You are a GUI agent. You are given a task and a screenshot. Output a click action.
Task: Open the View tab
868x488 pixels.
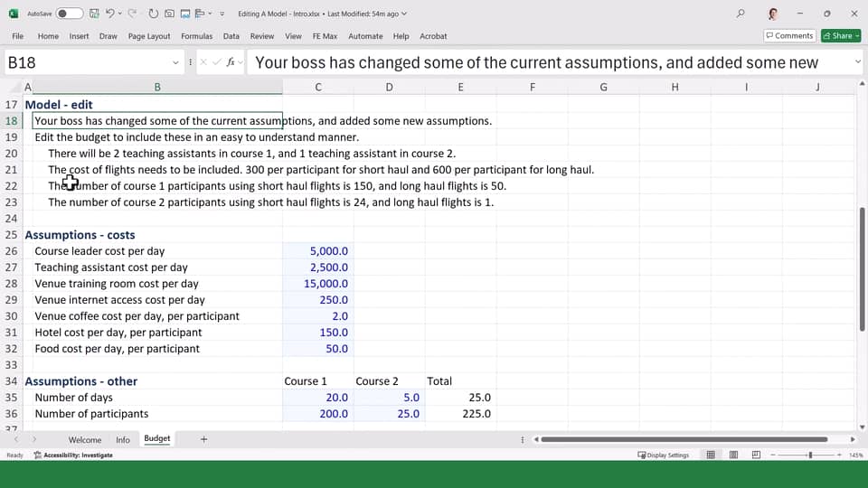293,36
